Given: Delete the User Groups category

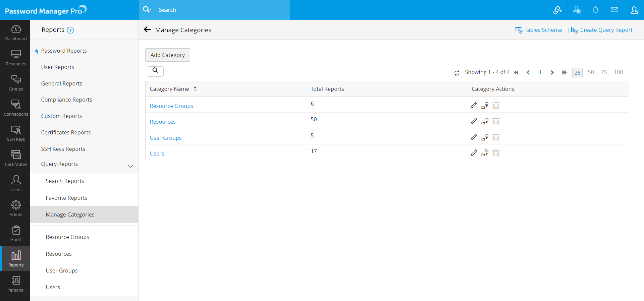Looking at the screenshot, I should 496,137.
